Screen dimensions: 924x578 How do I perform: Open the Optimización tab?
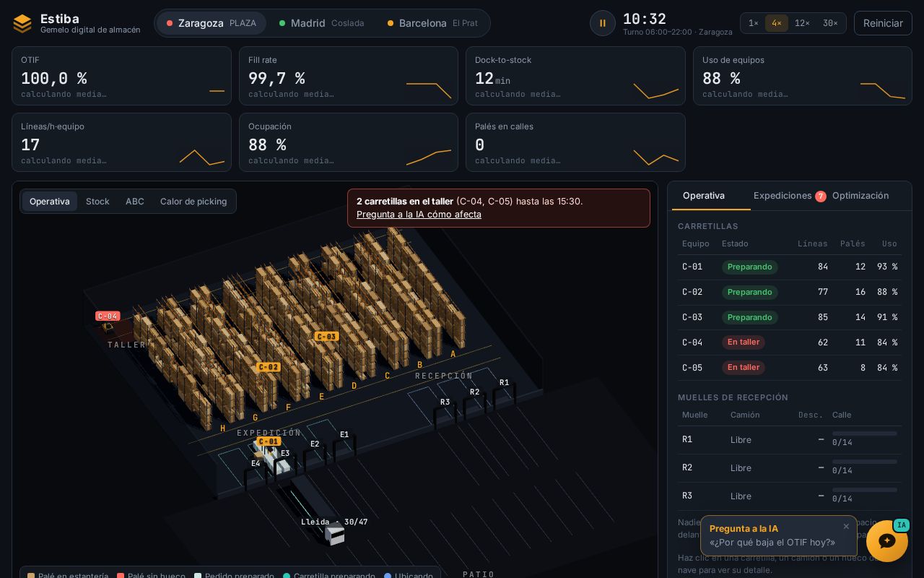pos(860,196)
